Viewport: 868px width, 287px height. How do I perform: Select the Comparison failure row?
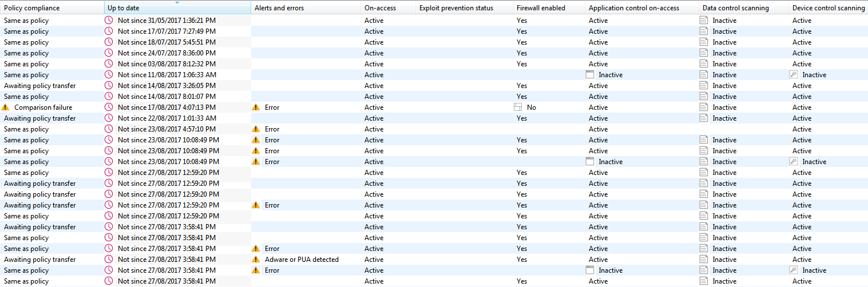coord(434,107)
